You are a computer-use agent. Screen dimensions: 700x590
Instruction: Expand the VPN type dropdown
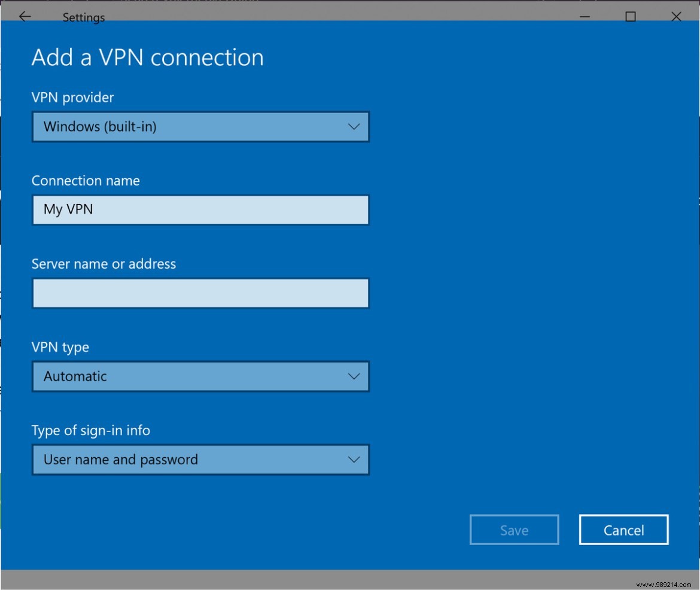click(x=200, y=376)
